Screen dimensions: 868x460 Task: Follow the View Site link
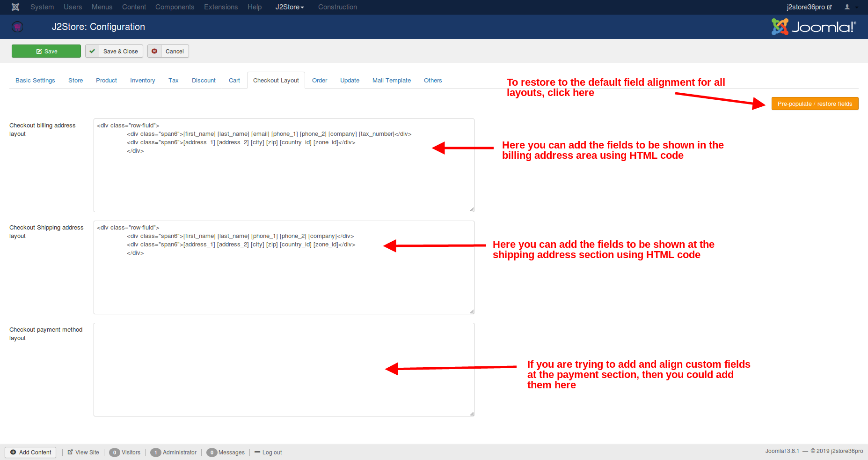(x=83, y=453)
